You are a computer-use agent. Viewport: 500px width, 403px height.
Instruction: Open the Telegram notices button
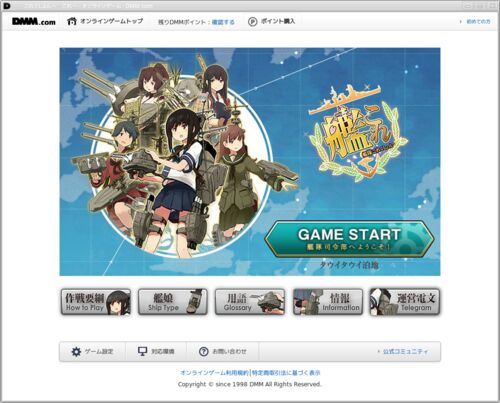pos(405,302)
